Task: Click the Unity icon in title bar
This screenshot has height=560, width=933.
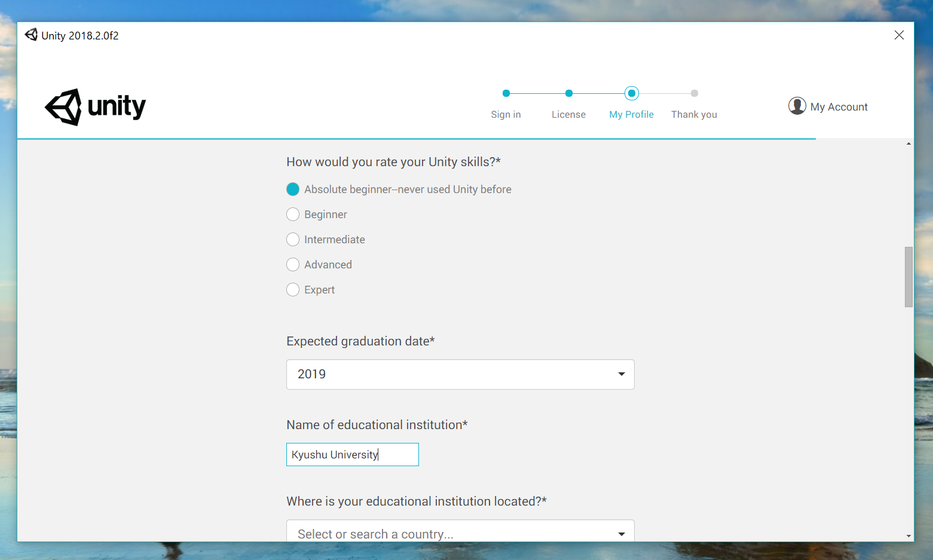Action: [x=31, y=35]
